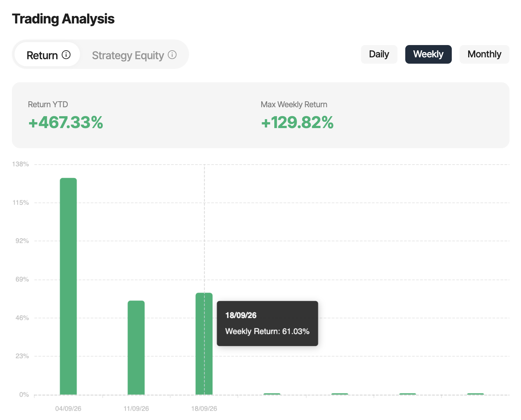The height and width of the screenshot is (420, 521).
Task: Click the 04/09/26 weekly return bar
Action: pos(68,286)
